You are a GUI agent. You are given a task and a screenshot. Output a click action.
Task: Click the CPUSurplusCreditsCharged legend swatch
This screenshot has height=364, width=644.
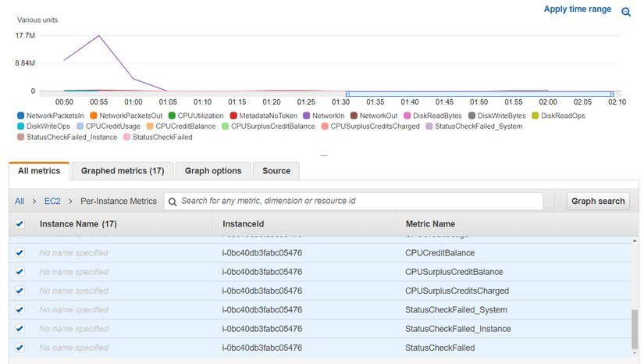(x=325, y=126)
